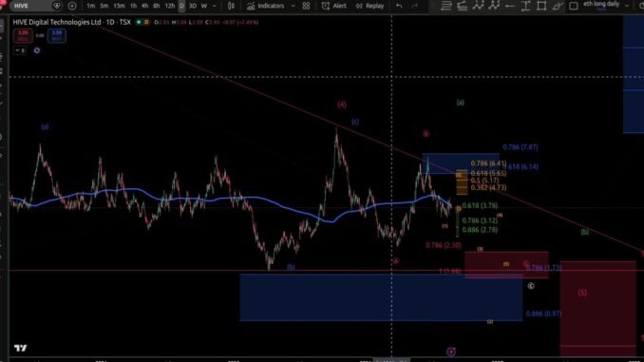Switch to the 3D interval
Screen dimensions: 644x362
tap(192, 6)
